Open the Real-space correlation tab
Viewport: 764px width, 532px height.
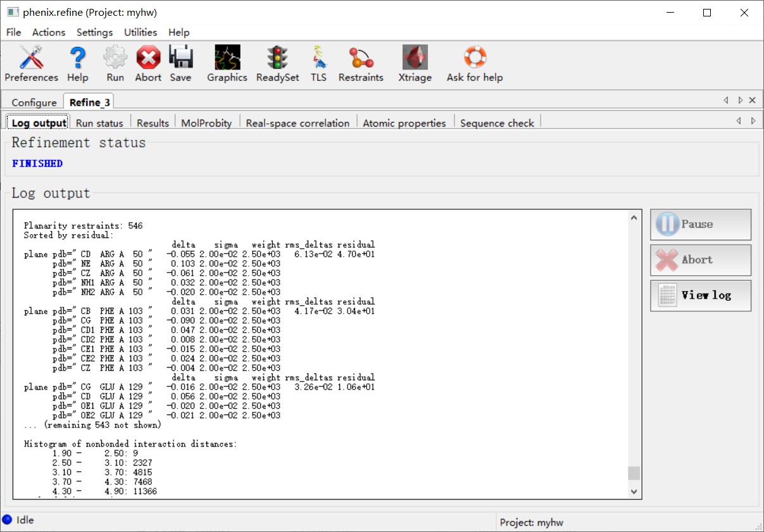click(x=297, y=123)
